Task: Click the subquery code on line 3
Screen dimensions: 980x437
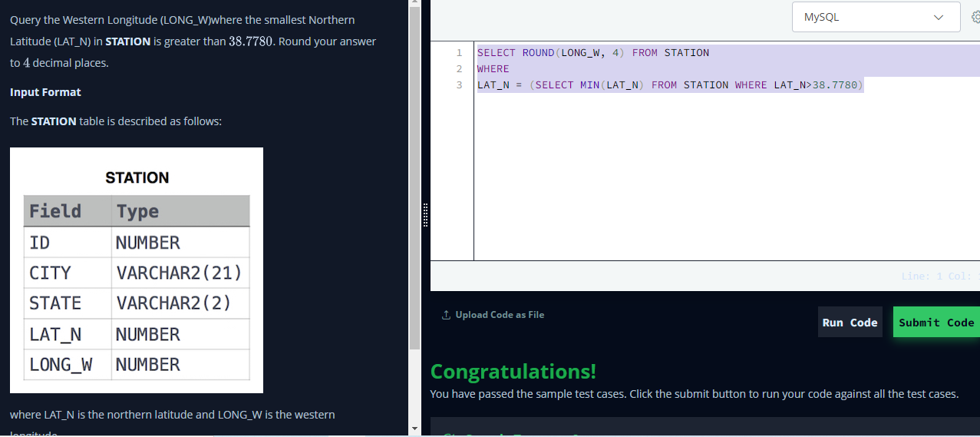Action: (696, 85)
